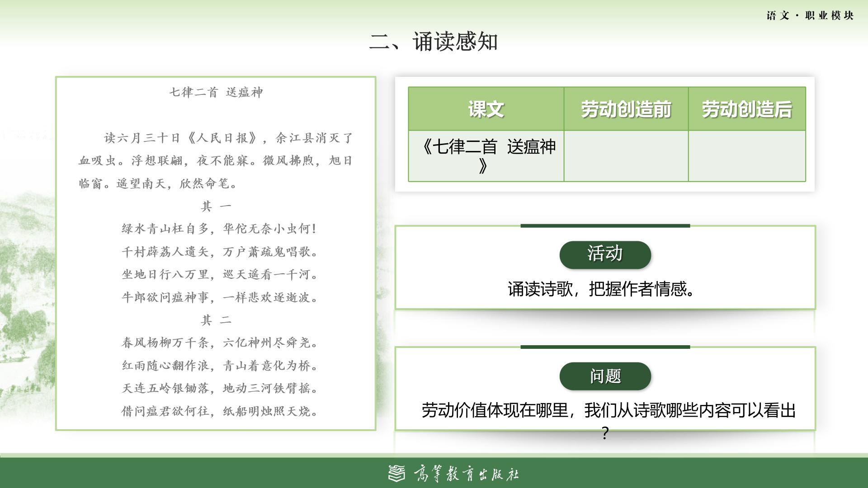Click empty cell under 劳动创造后
This screenshot has width=868, height=488.
(747, 156)
